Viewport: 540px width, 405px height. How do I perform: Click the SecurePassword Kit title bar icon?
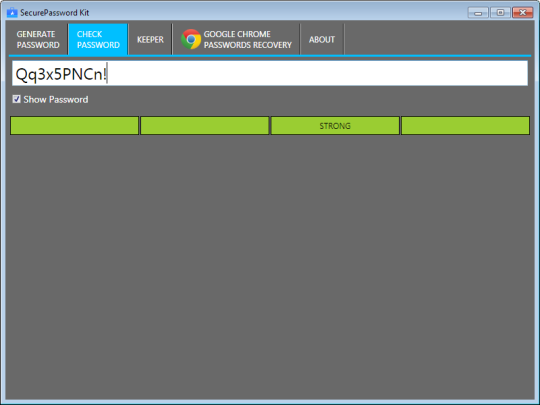[x=12, y=13]
